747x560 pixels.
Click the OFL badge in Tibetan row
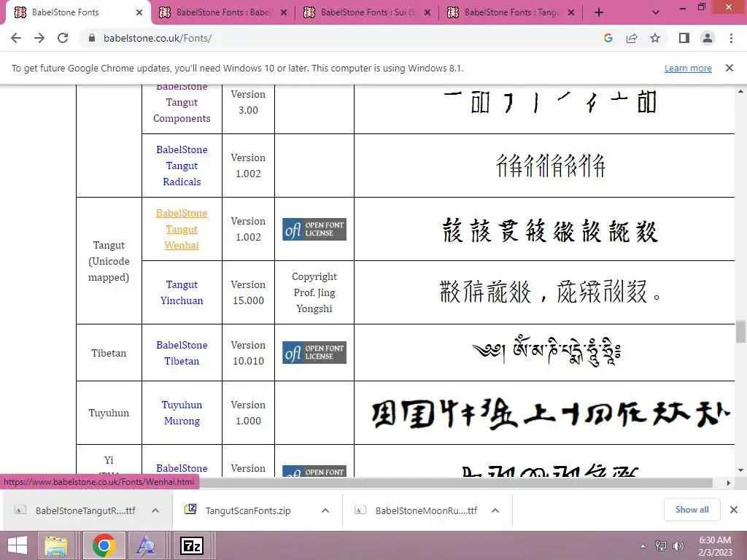(314, 352)
